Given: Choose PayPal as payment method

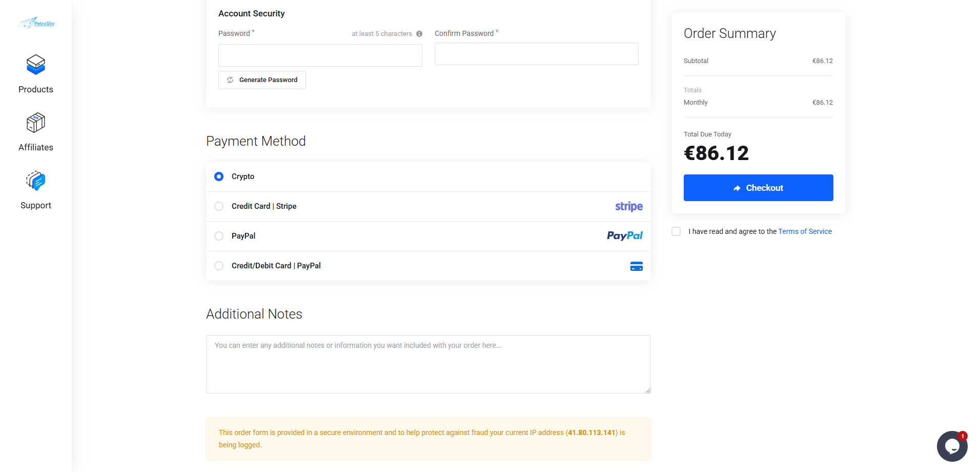Looking at the screenshot, I should tap(219, 236).
